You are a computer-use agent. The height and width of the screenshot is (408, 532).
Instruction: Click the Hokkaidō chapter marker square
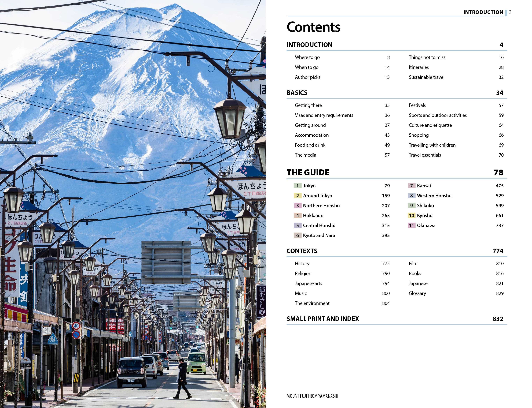click(298, 215)
